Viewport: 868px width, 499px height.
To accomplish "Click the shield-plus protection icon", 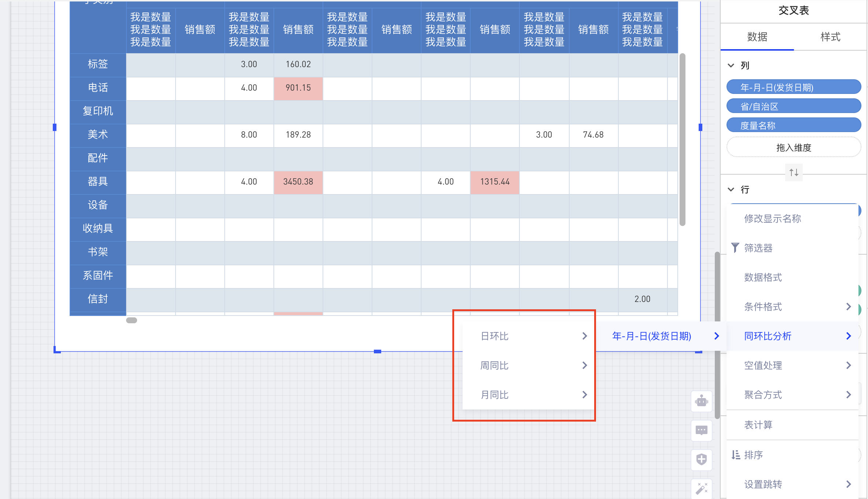I will pyautogui.click(x=701, y=460).
